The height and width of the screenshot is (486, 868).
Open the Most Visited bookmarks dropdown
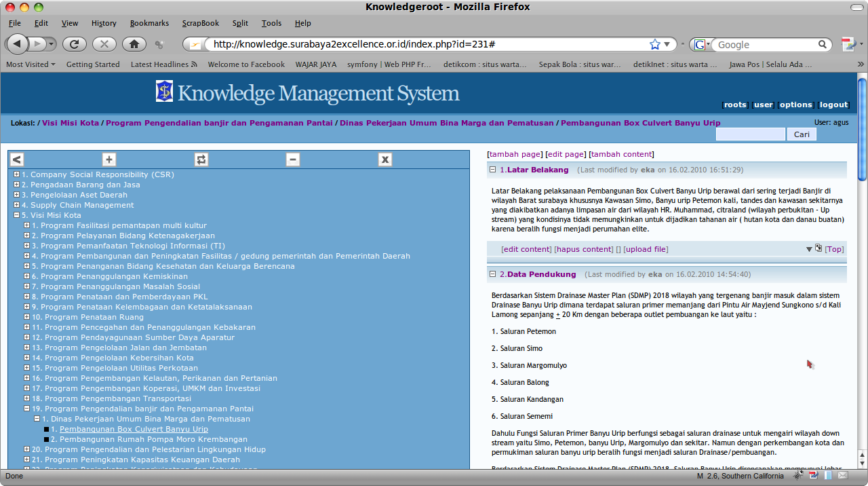click(31, 64)
